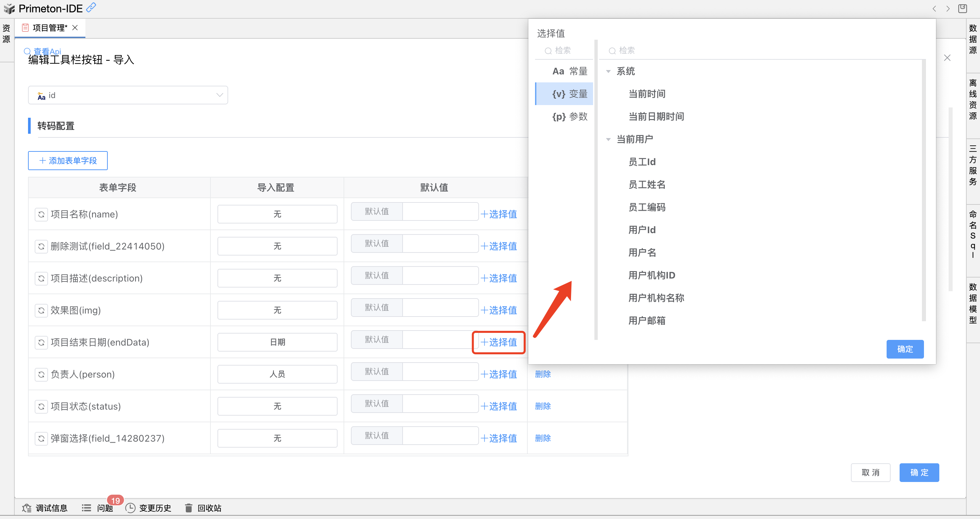The height and width of the screenshot is (519, 980).
Task: Switch to the 项目管理 tab
Action: pyautogui.click(x=49, y=28)
